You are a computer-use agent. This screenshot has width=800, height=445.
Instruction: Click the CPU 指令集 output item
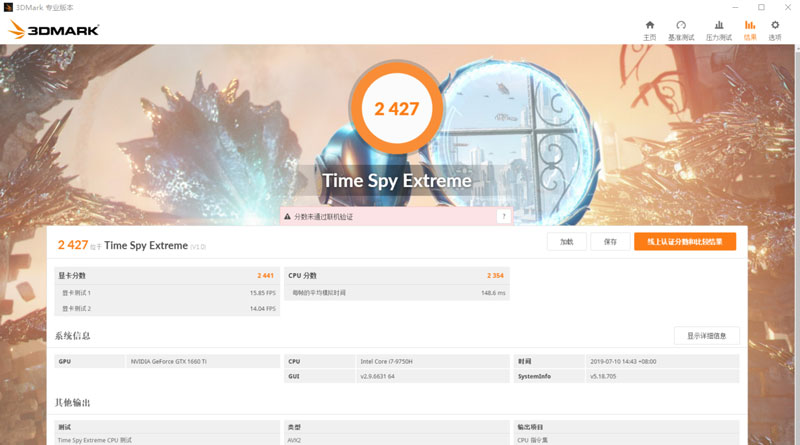pos(532,440)
